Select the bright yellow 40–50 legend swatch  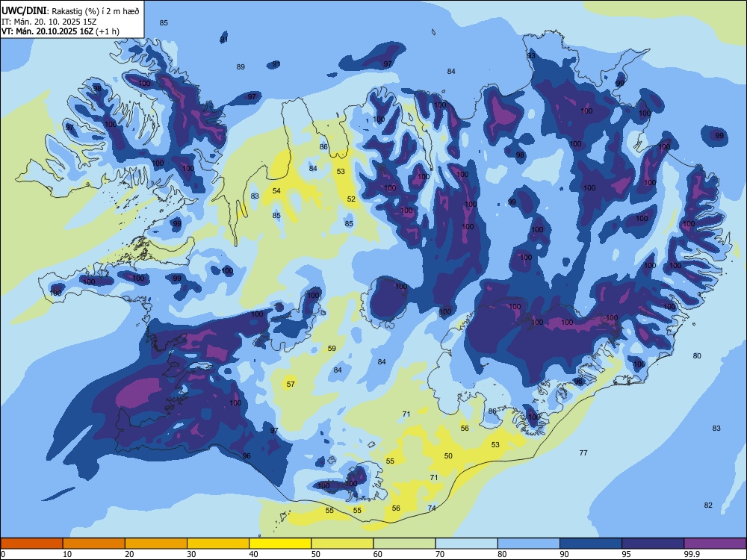pos(280,544)
